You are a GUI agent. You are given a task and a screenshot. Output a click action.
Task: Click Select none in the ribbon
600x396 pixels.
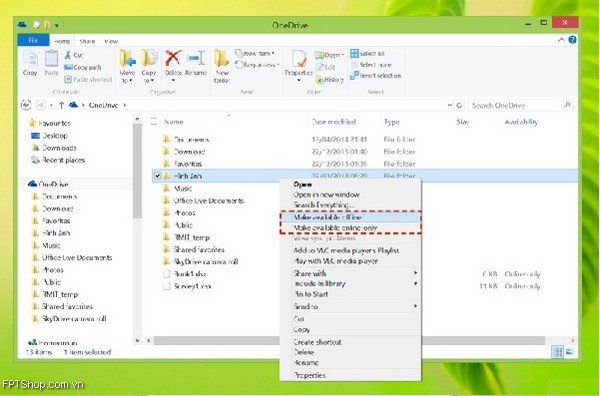[x=371, y=65]
